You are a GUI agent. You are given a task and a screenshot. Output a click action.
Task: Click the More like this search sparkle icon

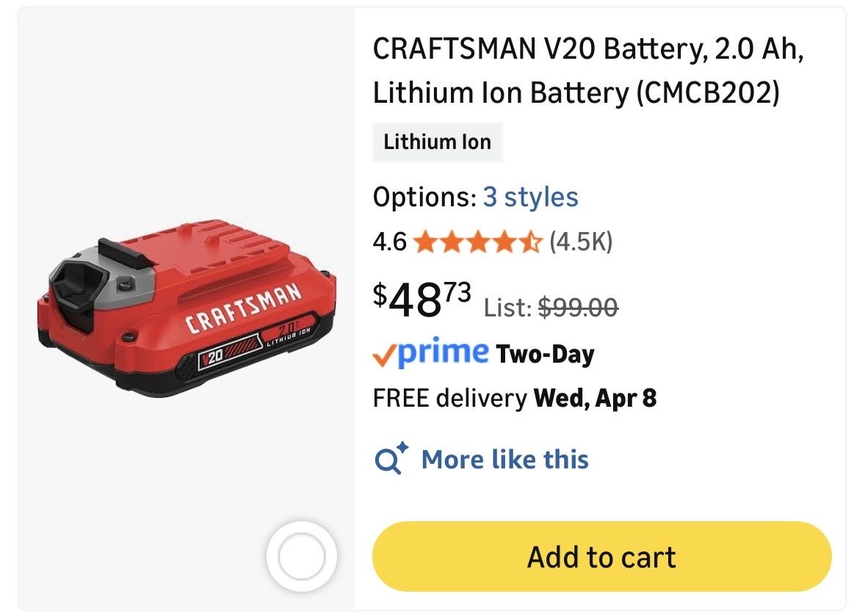click(391, 459)
